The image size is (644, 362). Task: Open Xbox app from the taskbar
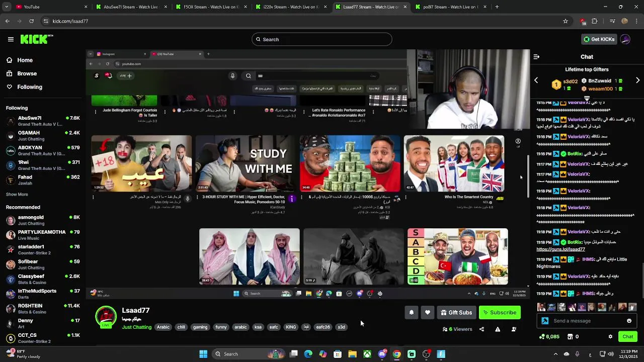click(x=367, y=354)
